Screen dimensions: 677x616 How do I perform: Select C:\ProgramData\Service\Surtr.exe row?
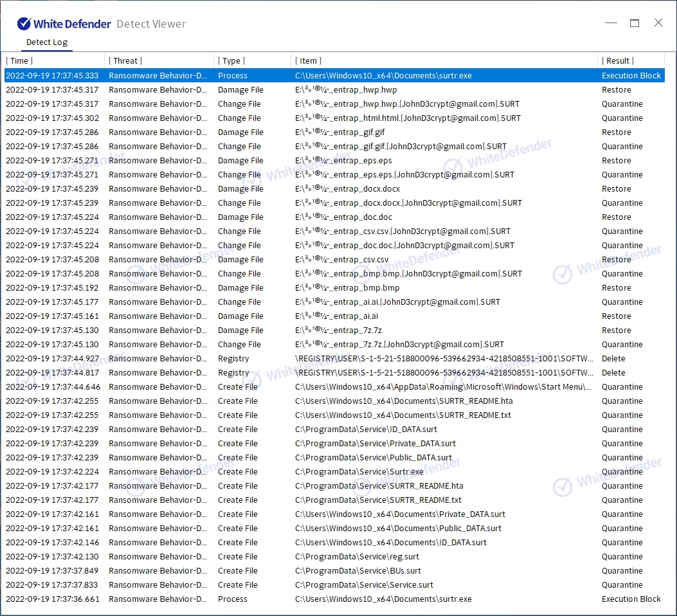point(334,472)
